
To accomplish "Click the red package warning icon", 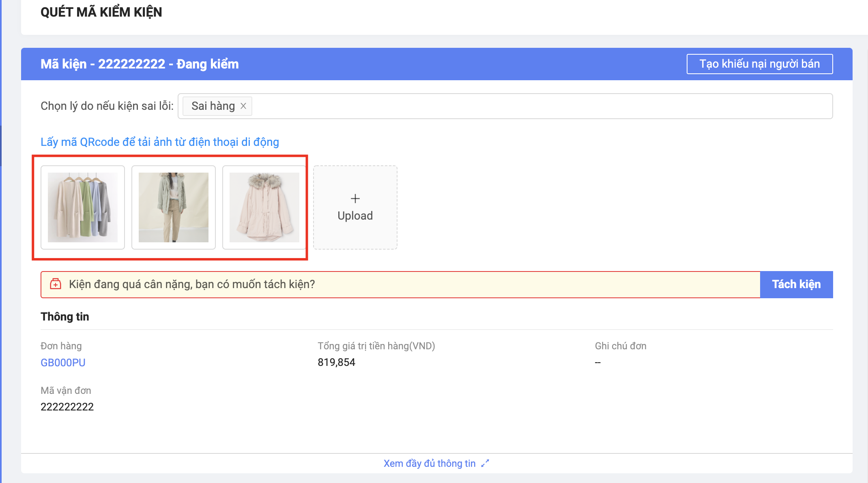I will click(56, 284).
